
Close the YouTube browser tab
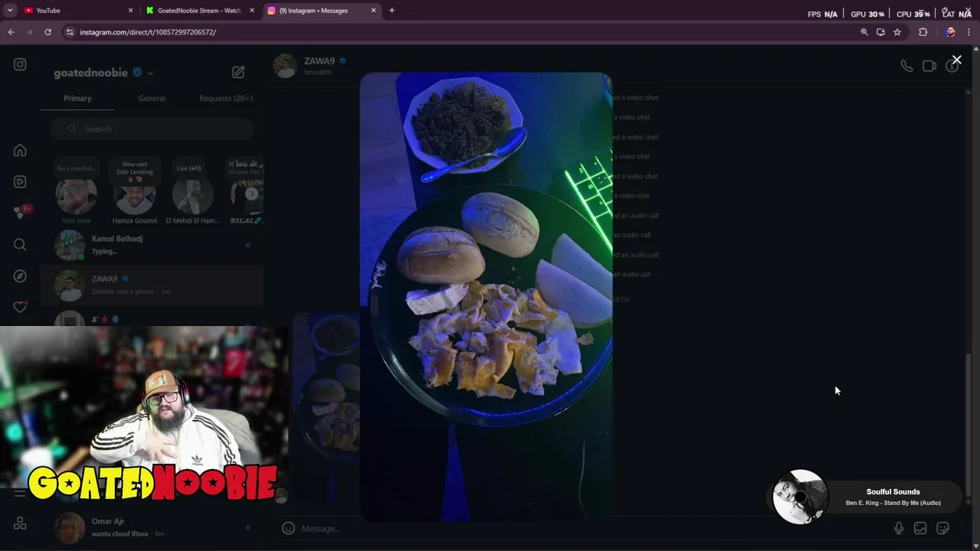click(x=130, y=11)
